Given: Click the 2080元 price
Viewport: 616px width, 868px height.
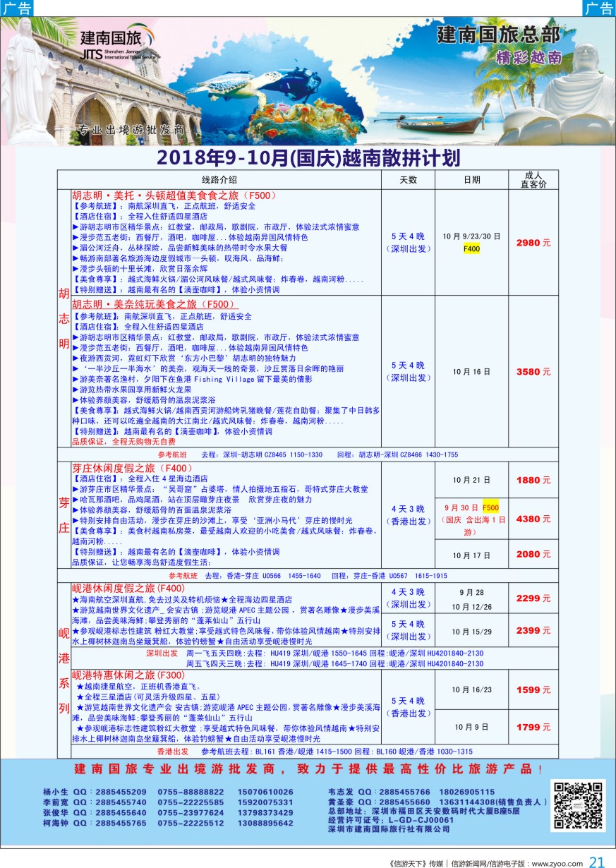Looking at the screenshot, I should click(x=533, y=555).
